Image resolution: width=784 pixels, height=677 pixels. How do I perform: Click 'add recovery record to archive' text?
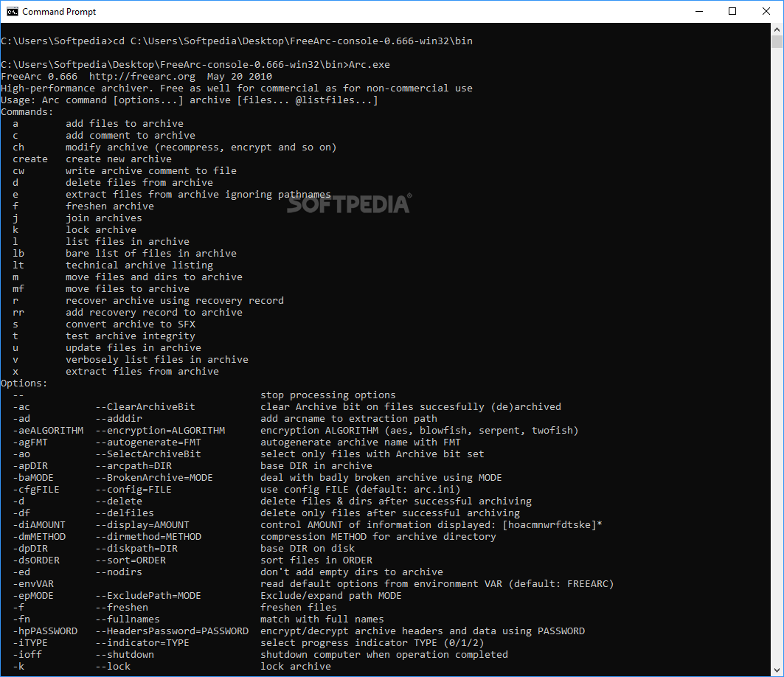[x=154, y=313]
